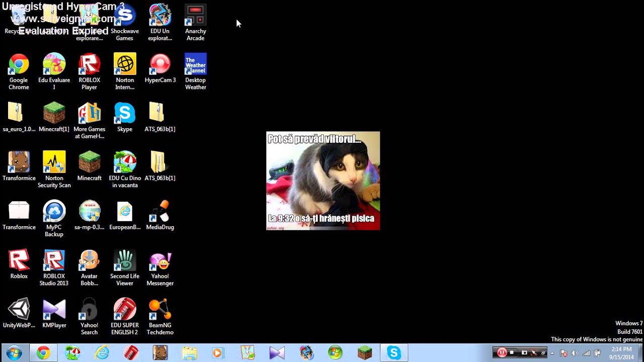
Task: Select the HyperCam 3 desktop icon
Action: point(160,68)
